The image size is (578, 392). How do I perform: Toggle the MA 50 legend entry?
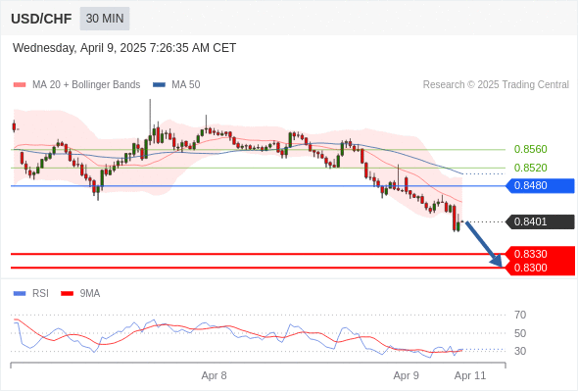click(x=176, y=85)
